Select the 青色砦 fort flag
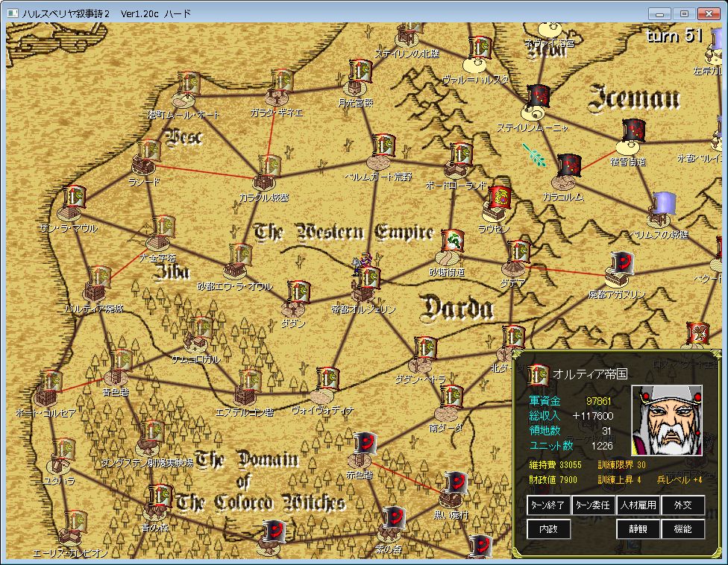728x565 pixels. [122, 361]
